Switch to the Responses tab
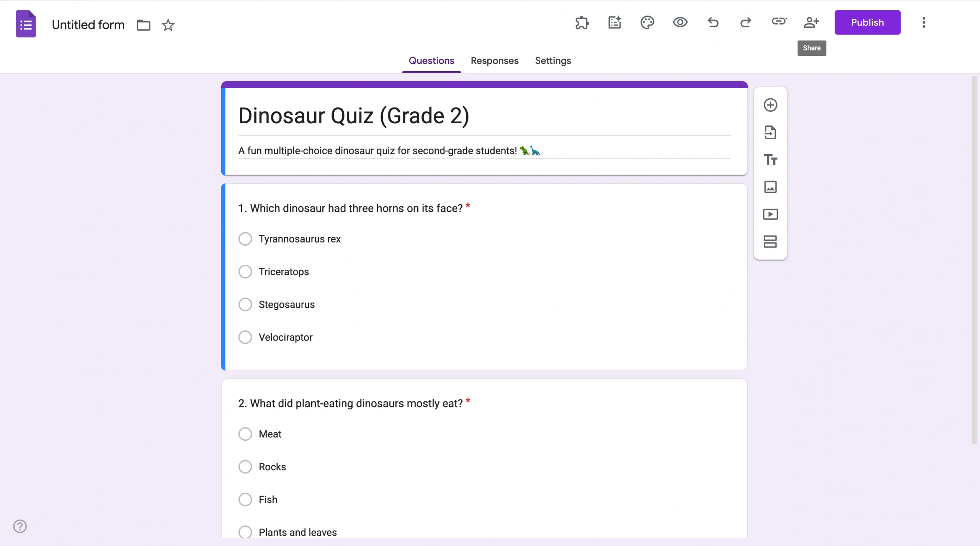The width and height of the screenshot is (980, 546). [x=495, y=60]
